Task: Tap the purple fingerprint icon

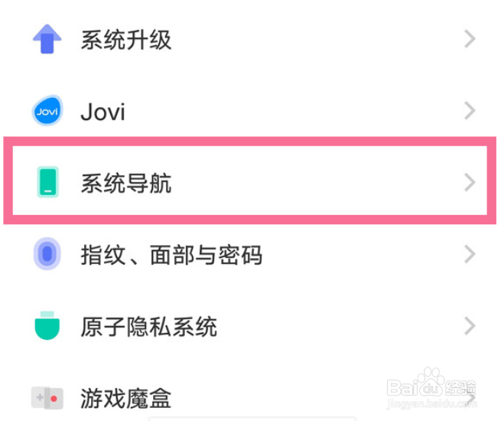Action: pos(47,254)
